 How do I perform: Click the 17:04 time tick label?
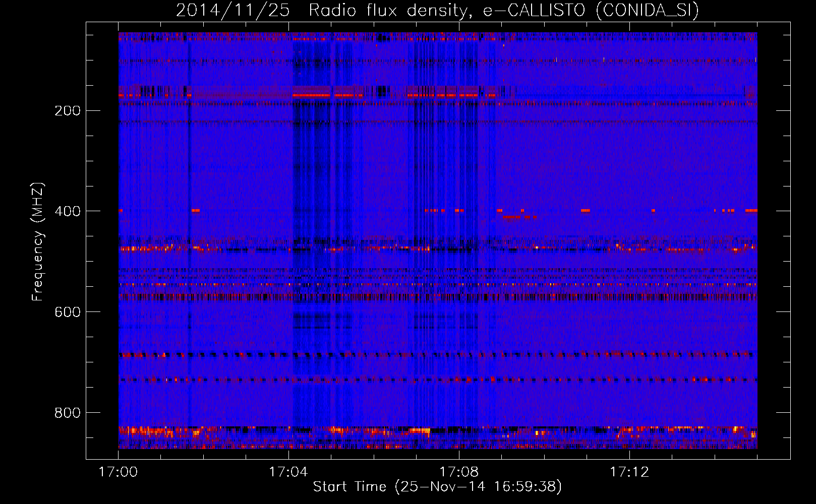coord(288,472)
